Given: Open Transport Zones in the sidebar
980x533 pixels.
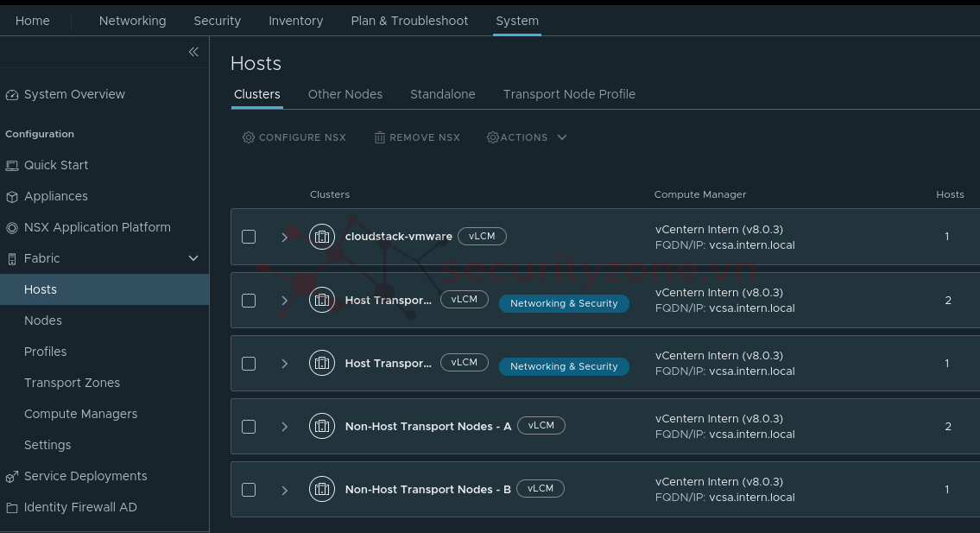Looking at the screenshot, I should (72, 383).
